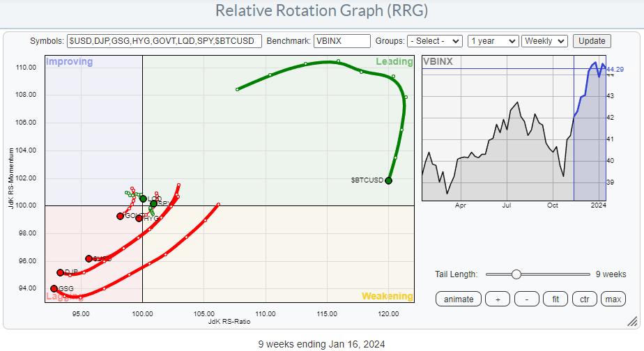
Task: Click the max button
Action: 613,299
